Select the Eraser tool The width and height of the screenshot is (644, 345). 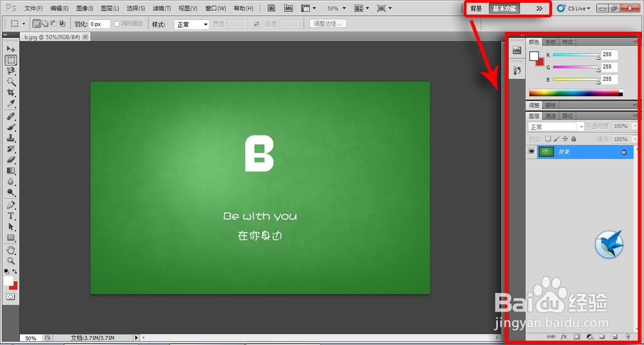coord(11,159)
